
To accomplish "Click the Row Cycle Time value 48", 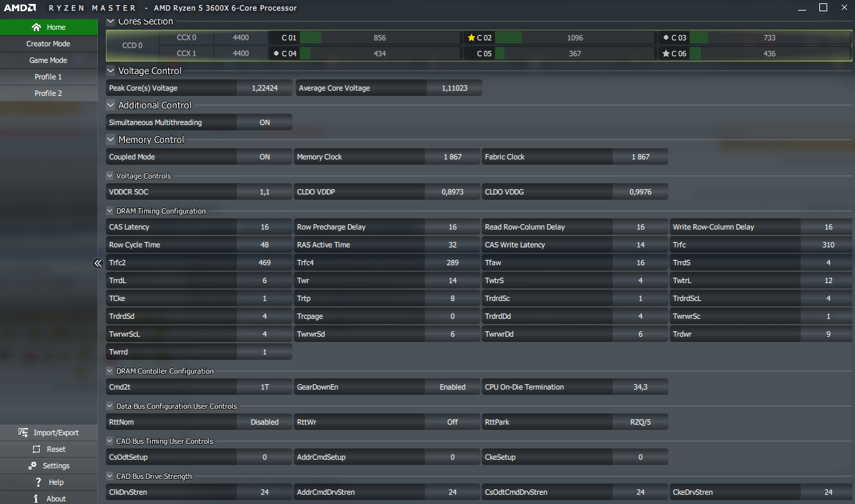I will pos(265,245).
